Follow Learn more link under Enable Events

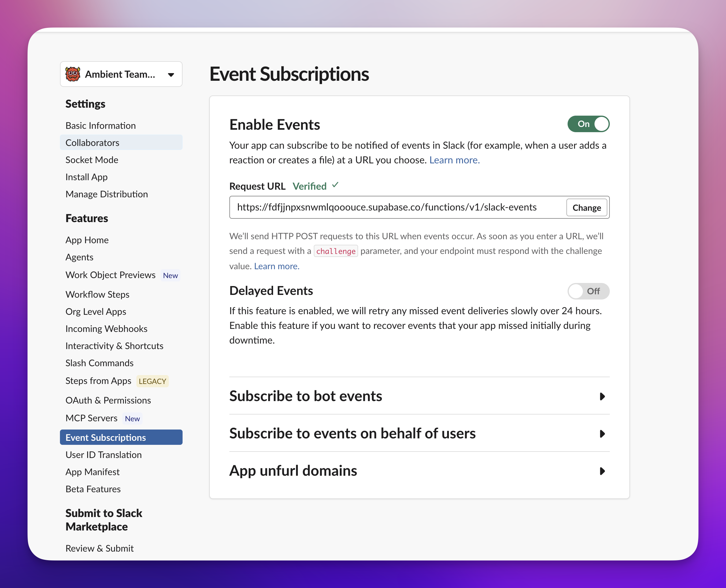pos(454,160)
